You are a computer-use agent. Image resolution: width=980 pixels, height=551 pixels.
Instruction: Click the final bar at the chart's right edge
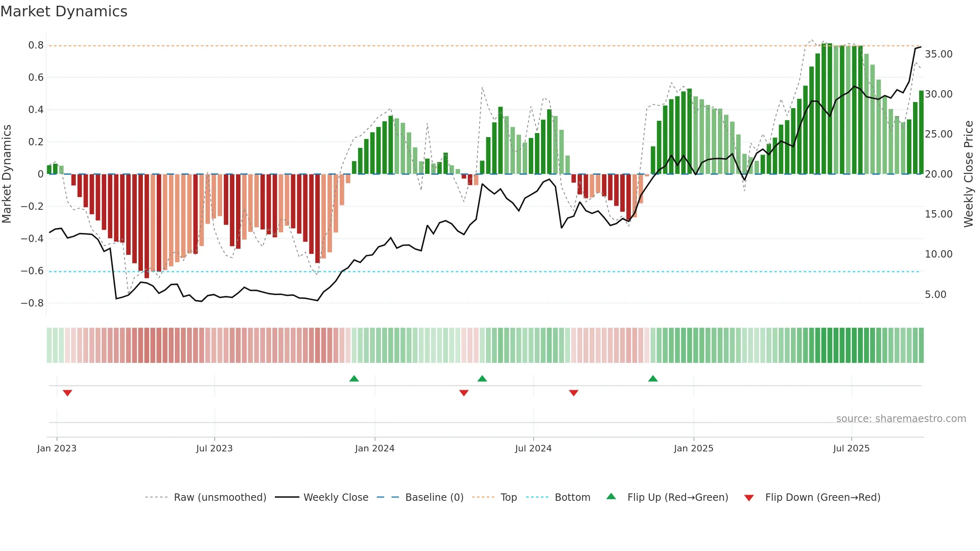pyautogui.click(x=921, y=132)
